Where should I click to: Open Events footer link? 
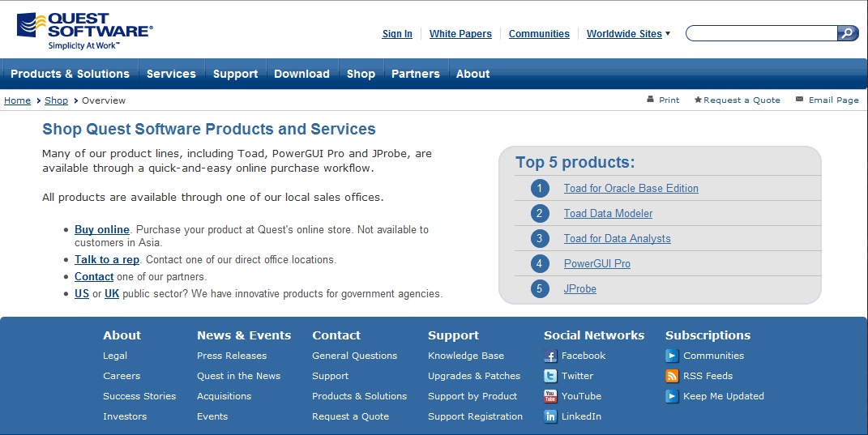(212, 416)
